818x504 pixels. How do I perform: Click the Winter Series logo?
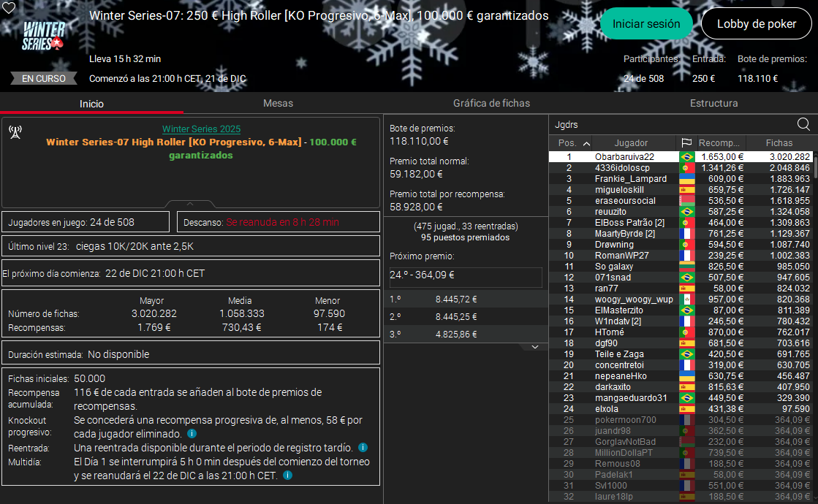tap(44, 36)
